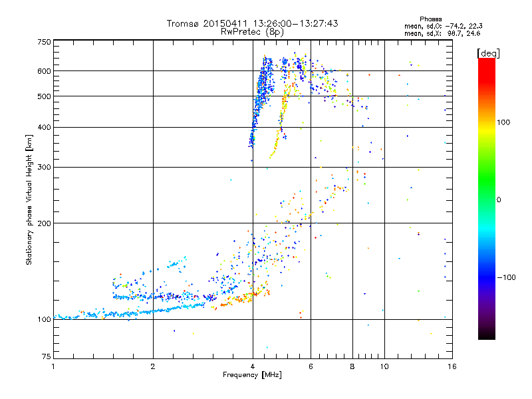This screenshot has width=532, height=399.
Task: Click the y-axis tick label '400'
Action: click(44, 127)
